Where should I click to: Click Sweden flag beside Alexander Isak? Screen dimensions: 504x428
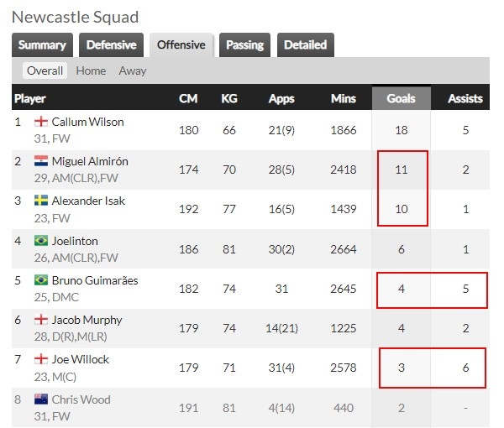click(x=41, y=201)
